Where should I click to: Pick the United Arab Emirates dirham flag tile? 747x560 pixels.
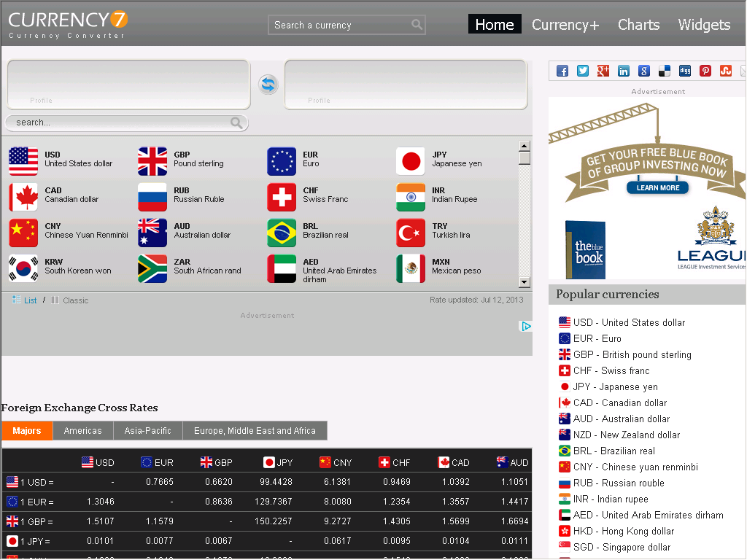(x=282, y=268)
